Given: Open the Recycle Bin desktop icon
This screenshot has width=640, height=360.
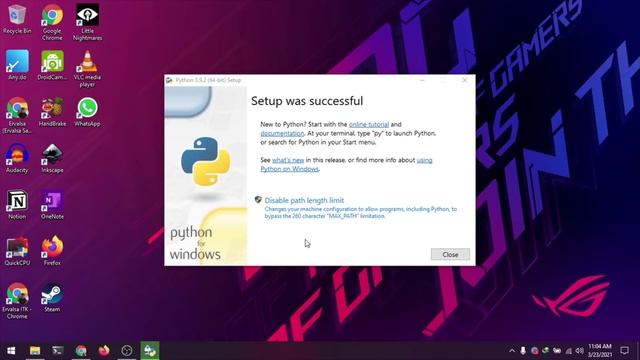Looking at the screenshot, I should pos(17,20).
